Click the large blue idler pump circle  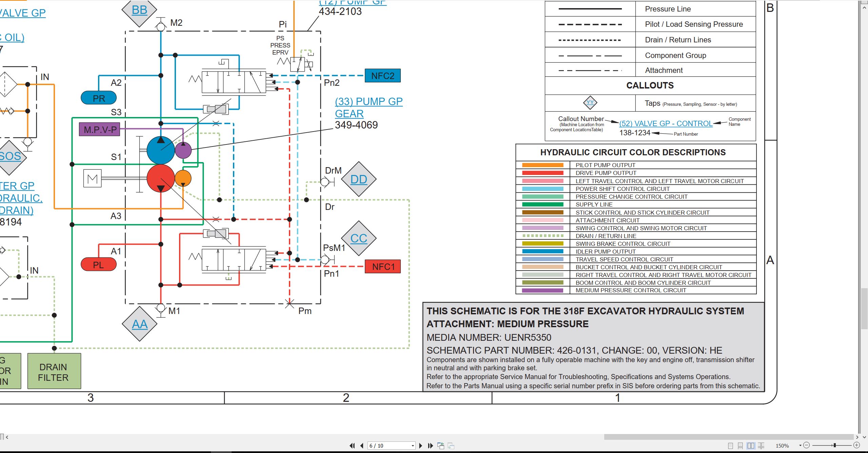(161, 150)
